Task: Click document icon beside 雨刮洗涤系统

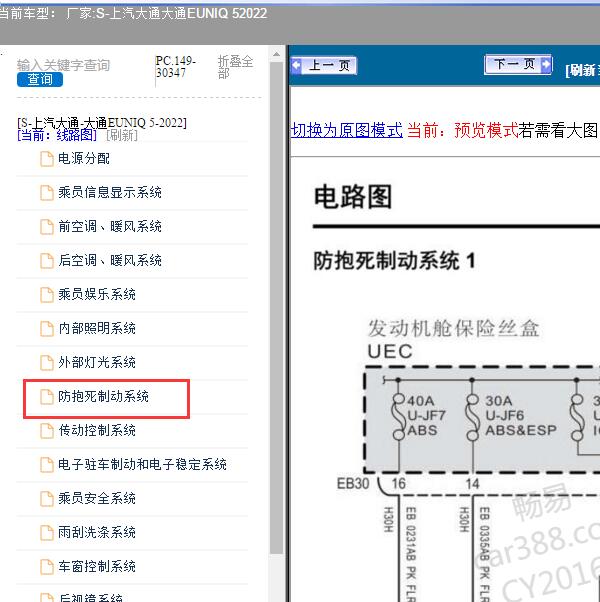Action: point(47,533)
